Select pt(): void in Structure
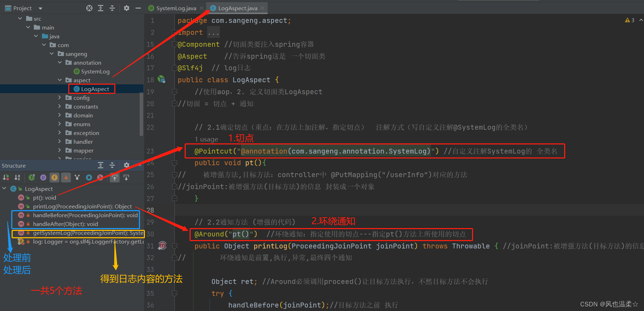The height and width of the screenshot is (311, 644). pyautogui.click(x=44, y=197)
